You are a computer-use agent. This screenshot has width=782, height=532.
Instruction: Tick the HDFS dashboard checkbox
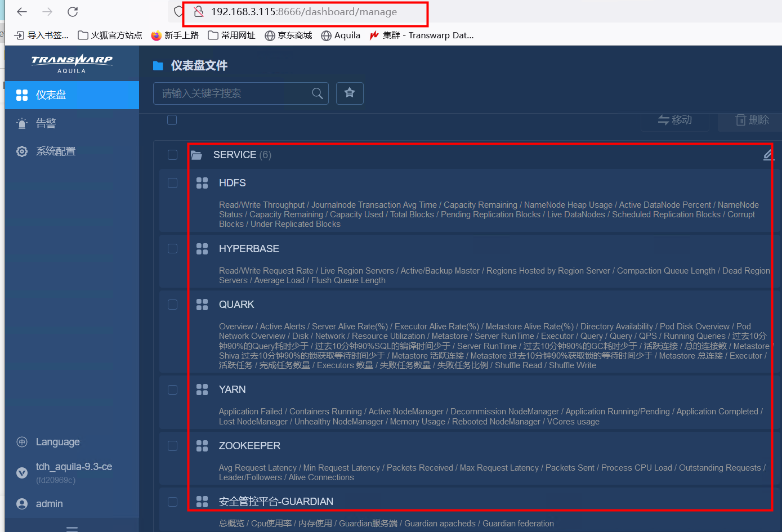tap(173, 183)
